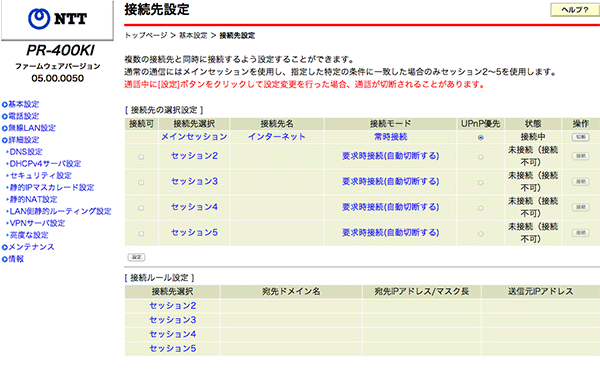The width and height of the screenshot is (600, 375).
Task: Open セッション2 in the 接続ルール設定 table
Action: point(173,306)
